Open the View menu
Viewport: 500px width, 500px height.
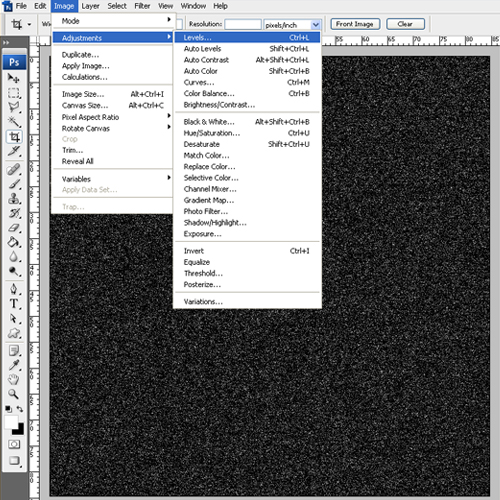coord(165,6)
